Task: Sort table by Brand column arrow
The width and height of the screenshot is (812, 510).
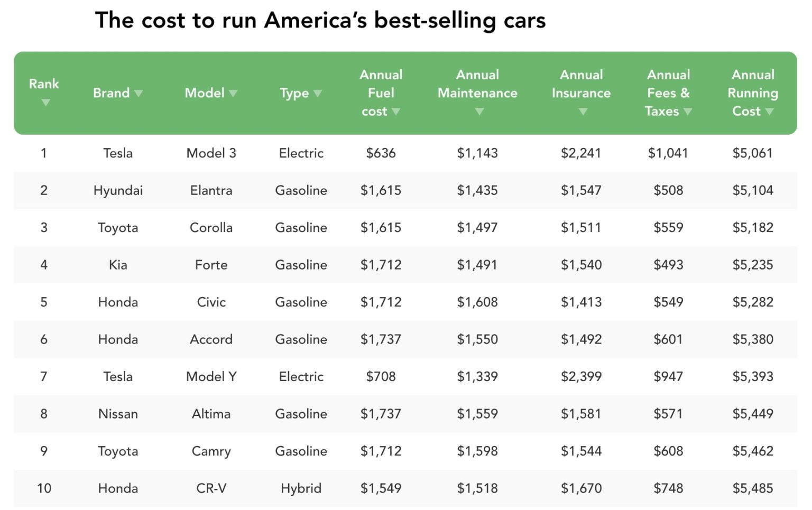Action: (x=139, y=94)
